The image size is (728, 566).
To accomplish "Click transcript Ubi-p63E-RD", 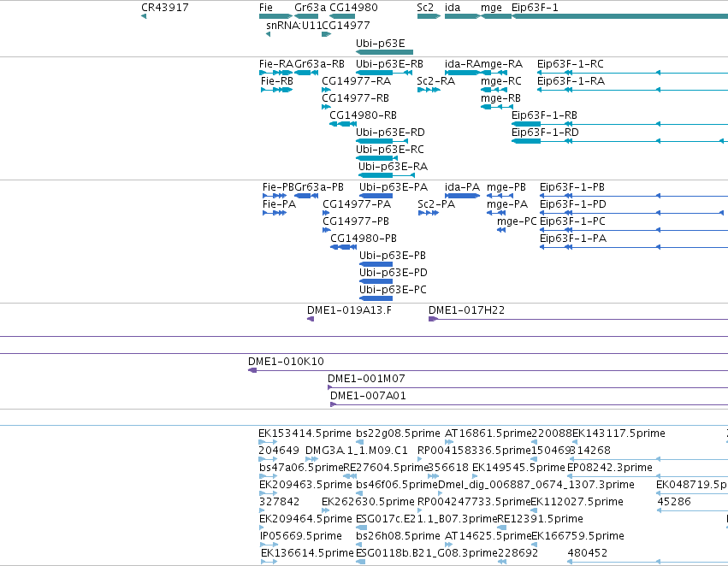I will point(390,133).
